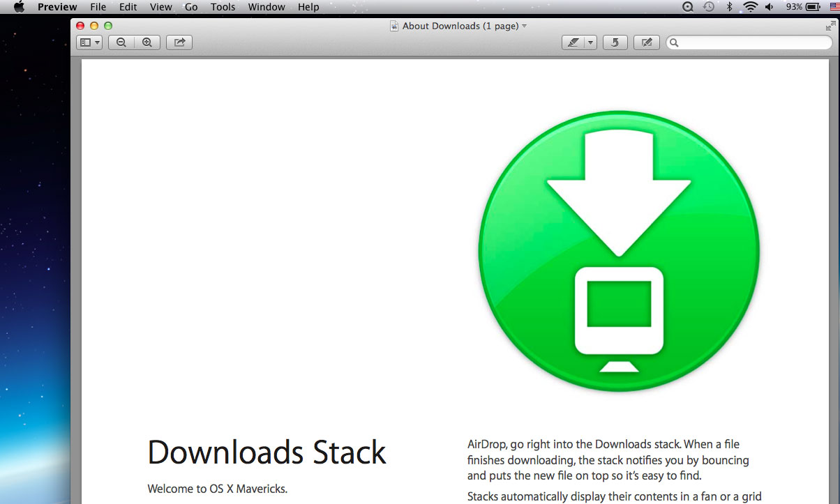Select the highlight pen tool

point(573,43)
